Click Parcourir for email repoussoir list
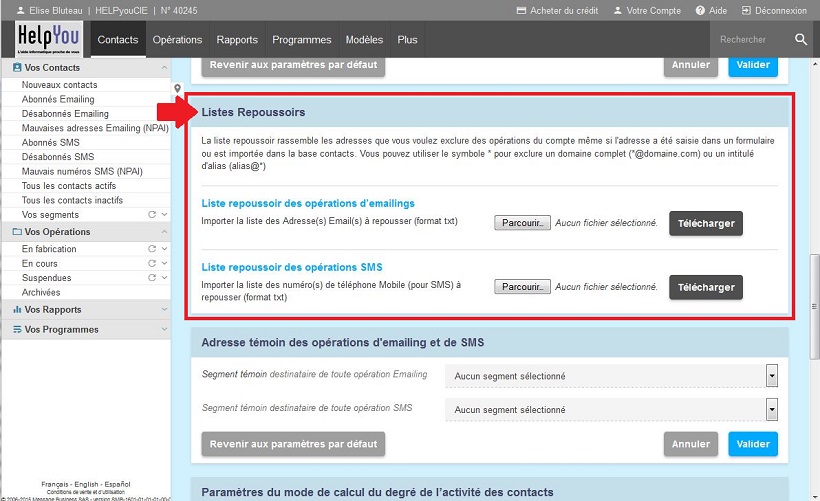 coord(522,223)
